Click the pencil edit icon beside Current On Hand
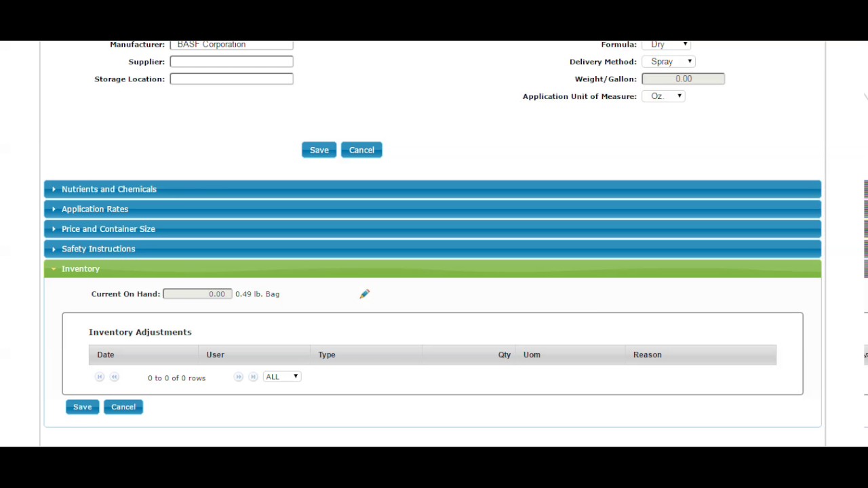The height and width of the screenshot is (488, 868). [x=365, y=293]
